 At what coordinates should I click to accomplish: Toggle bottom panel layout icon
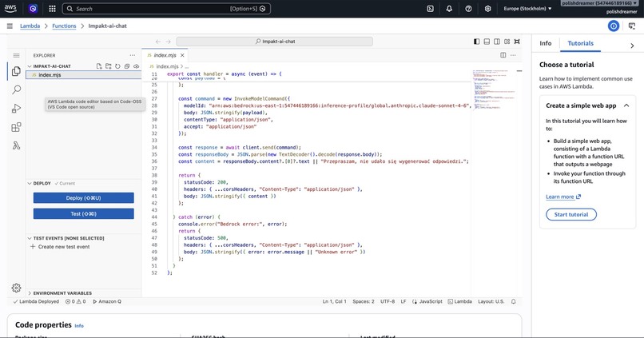point(487,42)
